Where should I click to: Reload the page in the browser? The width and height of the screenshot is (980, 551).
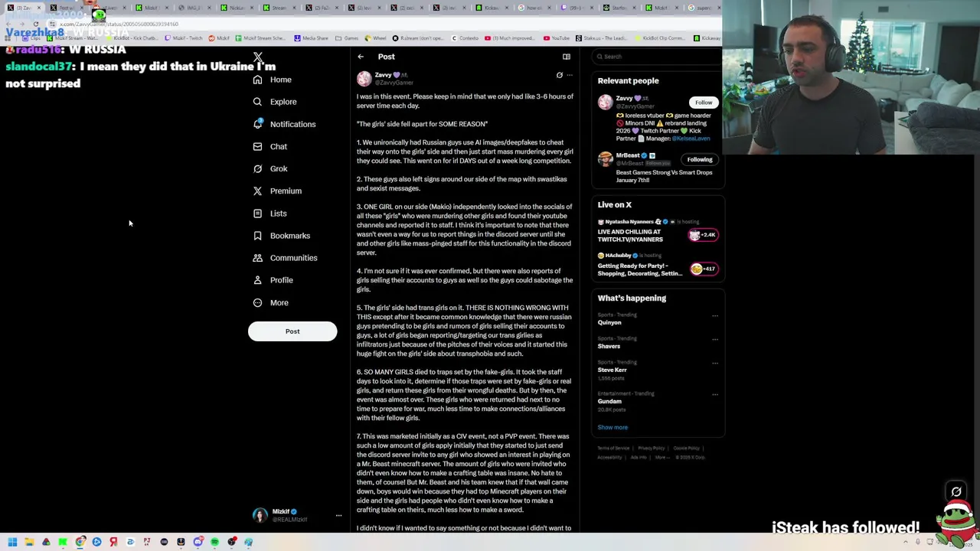click(36, 24)
